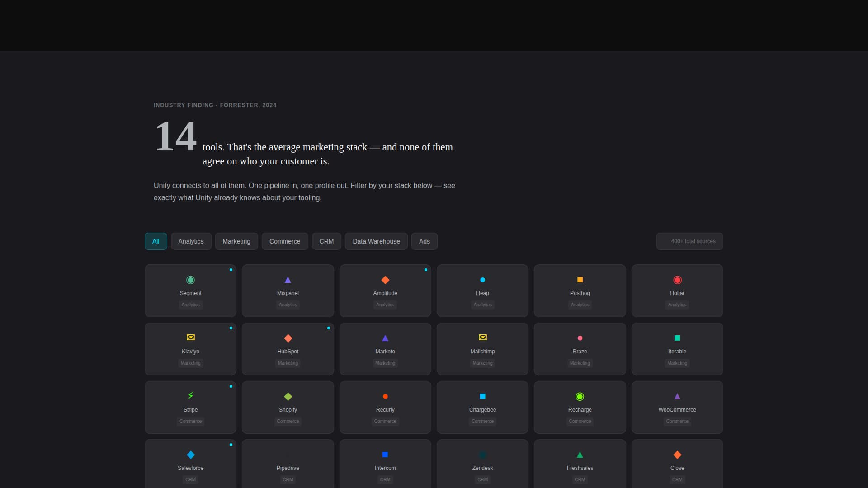This screenshot has height=488, width=868.
Task: Click the Chargebee blue square icon
Action: click(482, 396)
